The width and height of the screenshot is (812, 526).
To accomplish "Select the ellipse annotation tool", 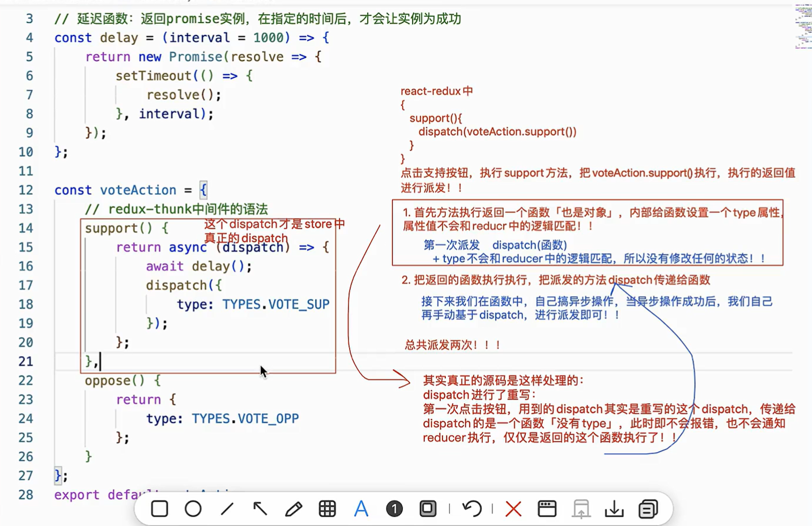I will (193, 509).
